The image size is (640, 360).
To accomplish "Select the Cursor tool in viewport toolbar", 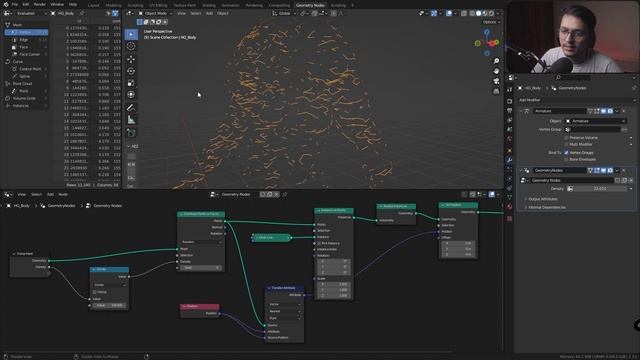I will coord(131,47).
